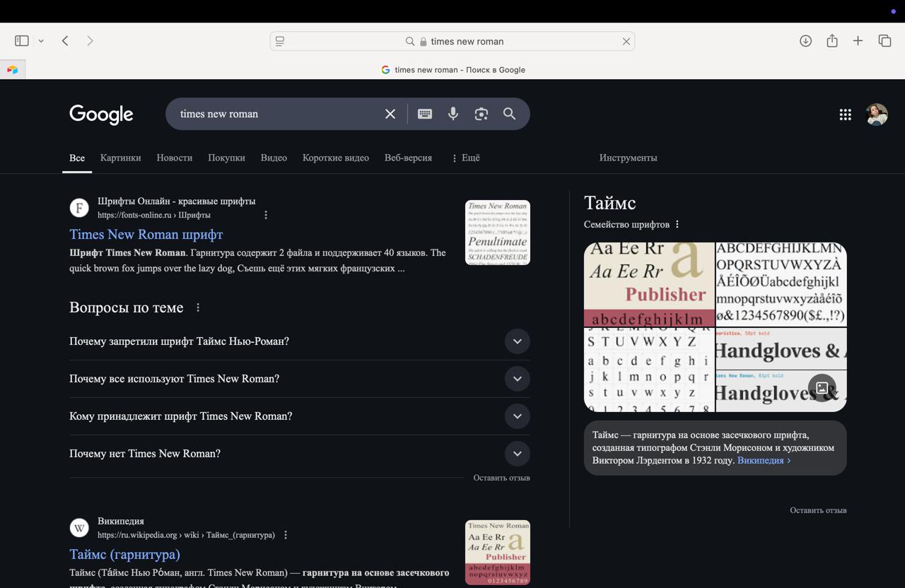This screenshot has height=588, width=905.
Task: Open the pinned Airtable tab
Action: coord(13,69)
